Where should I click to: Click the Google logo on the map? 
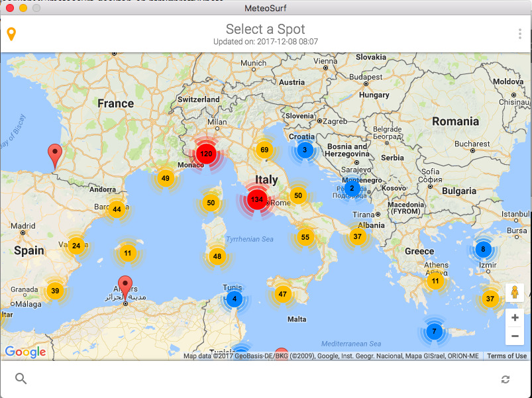[x=25, y=352]
